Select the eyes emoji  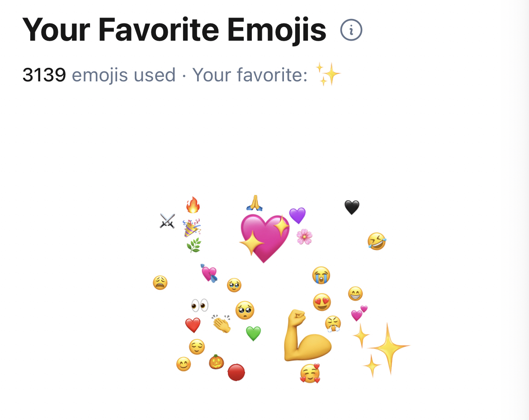pyautogui.click(x=199, y=305)
